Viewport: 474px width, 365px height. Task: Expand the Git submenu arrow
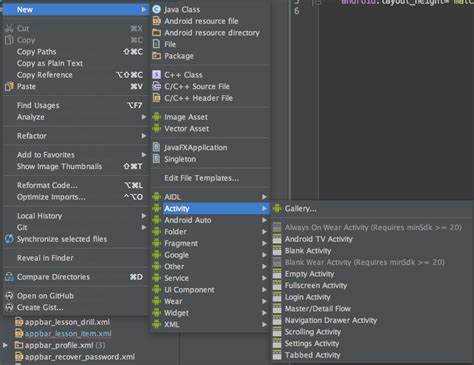[x=144, y=227]
